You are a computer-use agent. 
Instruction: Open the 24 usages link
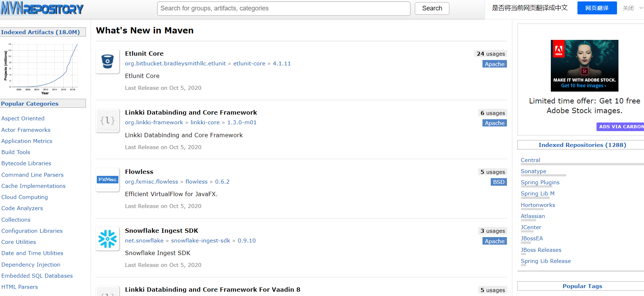[491, 54]
